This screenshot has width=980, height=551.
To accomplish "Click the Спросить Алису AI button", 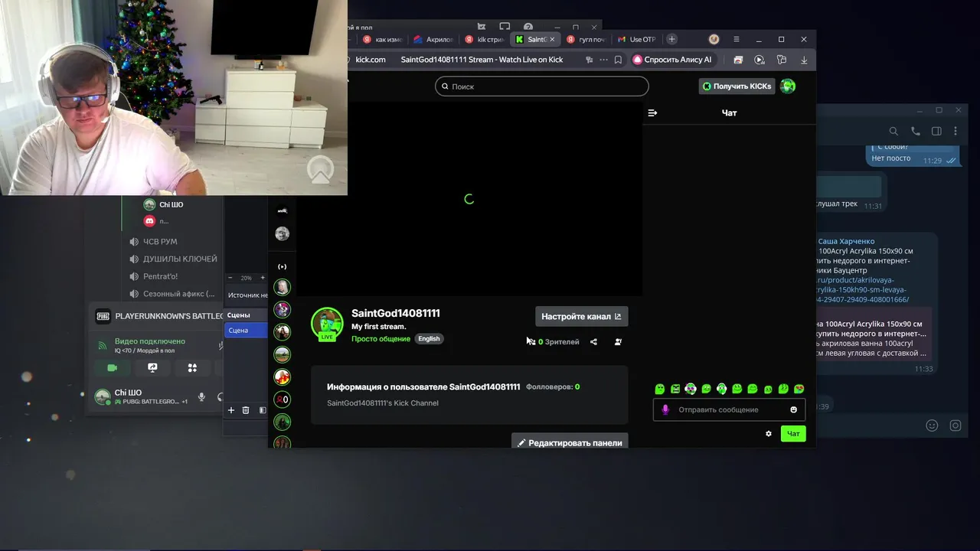I will 672,60.
